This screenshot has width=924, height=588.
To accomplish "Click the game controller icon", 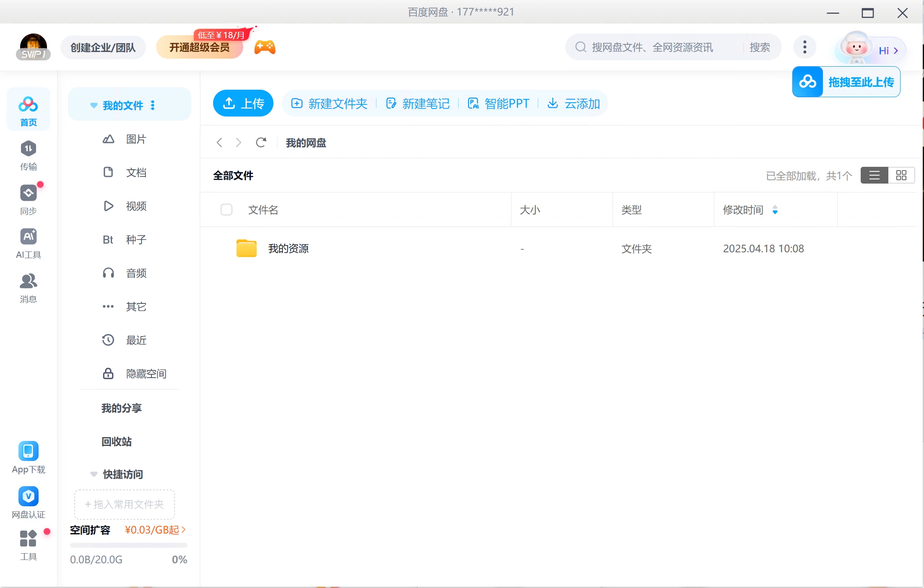I will click(265, 47).
